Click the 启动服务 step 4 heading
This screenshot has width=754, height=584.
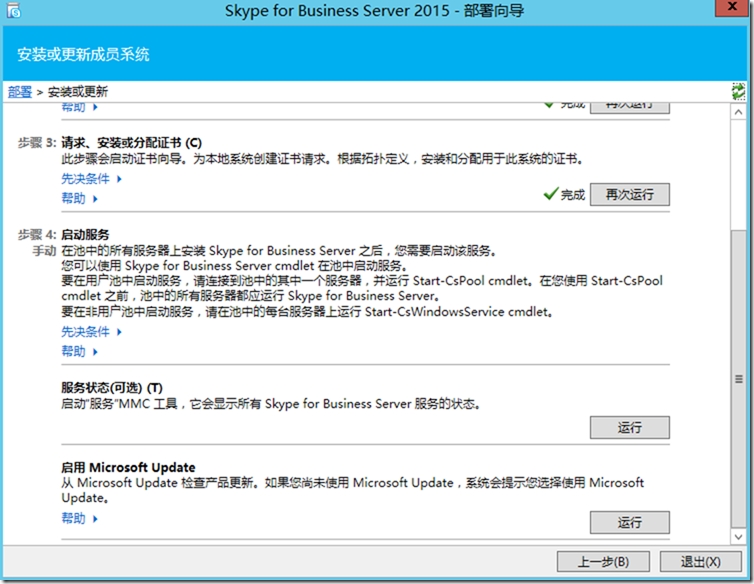85,235
